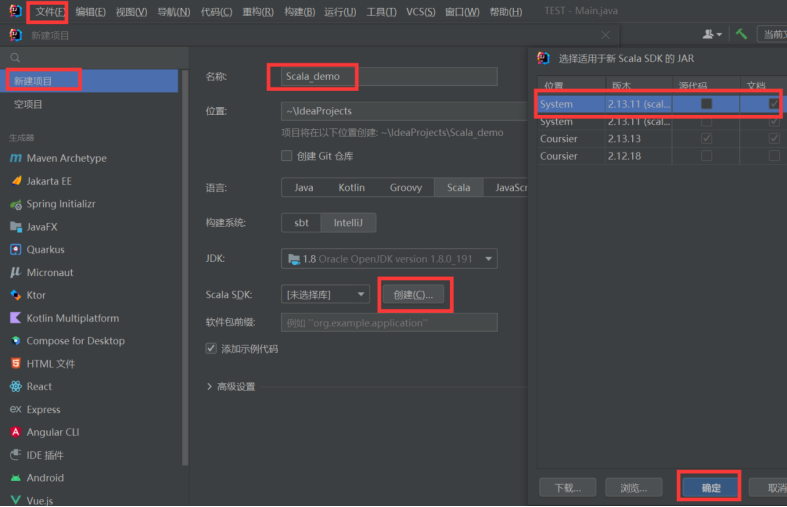Click the Spring Initializr leaf icon
Viewport: 787px width, 507px height.
pos(16,204)
